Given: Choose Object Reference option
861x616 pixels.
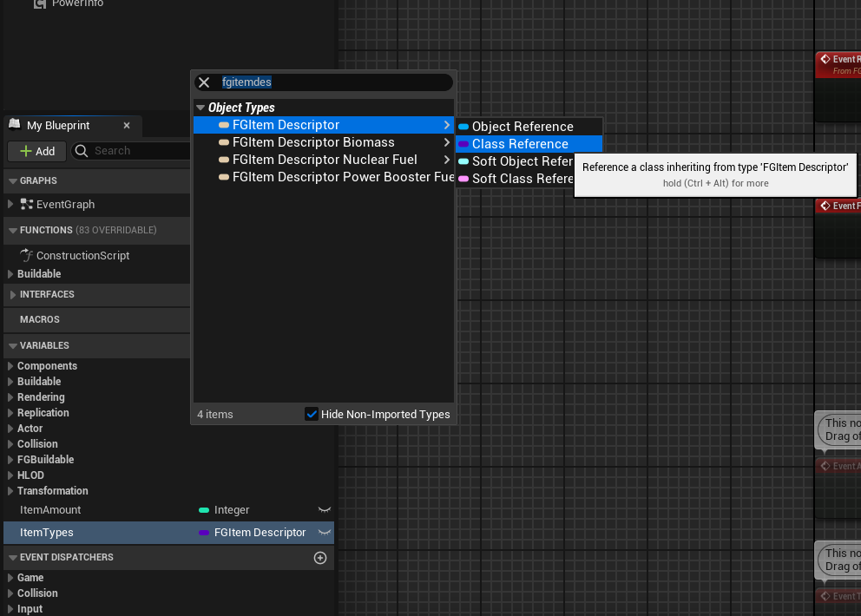Looking at the screenshot, I should pos(529,127).
